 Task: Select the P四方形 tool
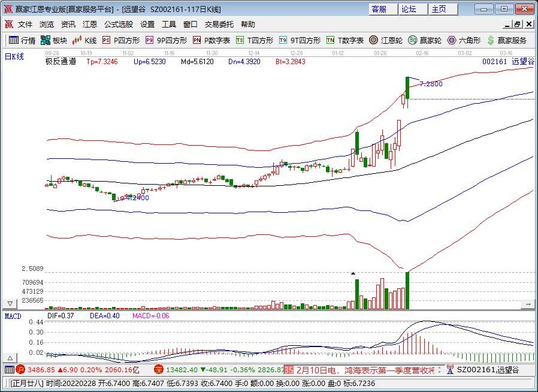pos(121,40)
